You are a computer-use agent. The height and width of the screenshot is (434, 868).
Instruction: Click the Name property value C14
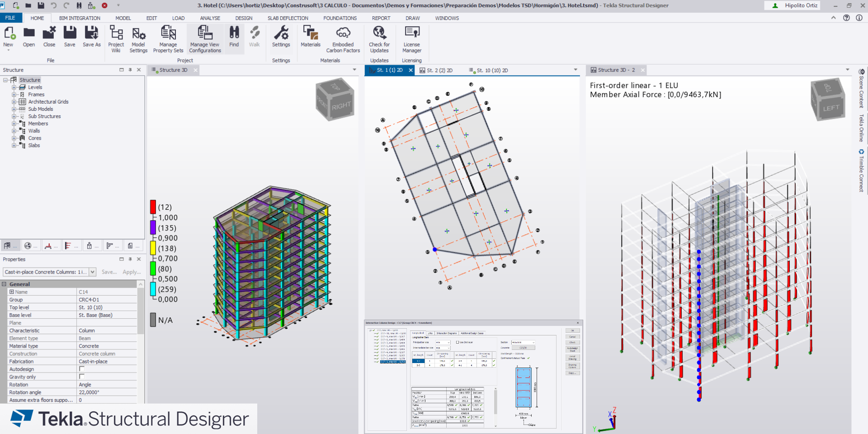[107, 292]
